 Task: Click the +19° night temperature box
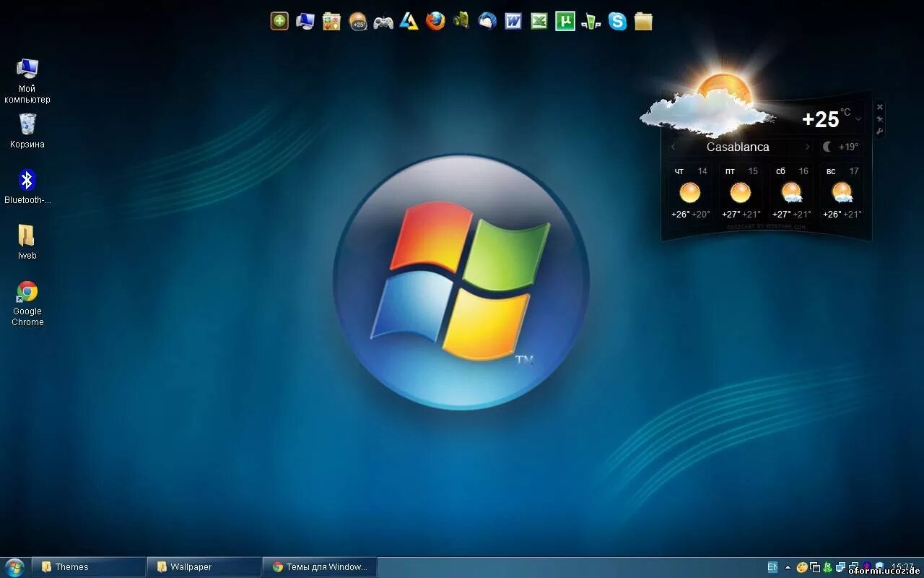(x=842, y=147)
